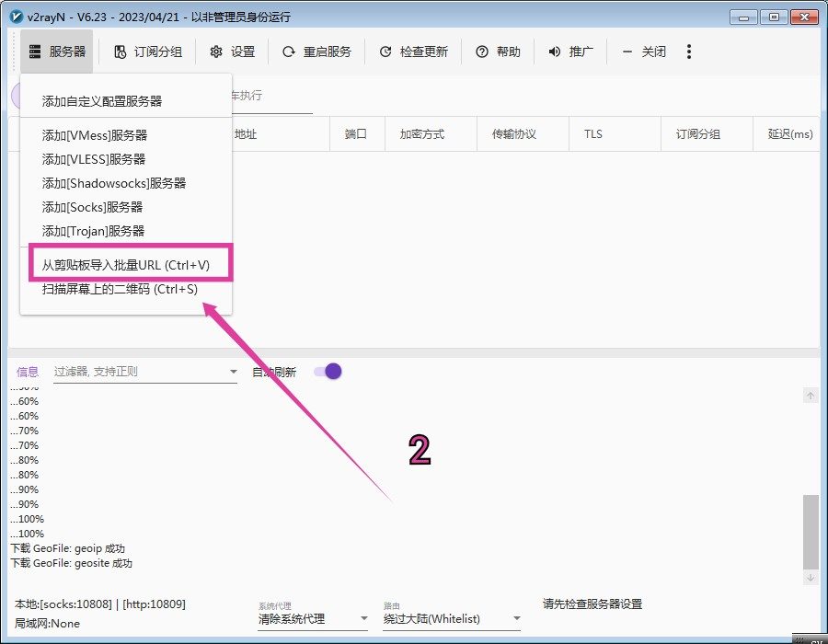Select 添加自定义配置服务器 menu item
Image resolution: width=828 pixels, height=644 pixels.
coord(126,101)
